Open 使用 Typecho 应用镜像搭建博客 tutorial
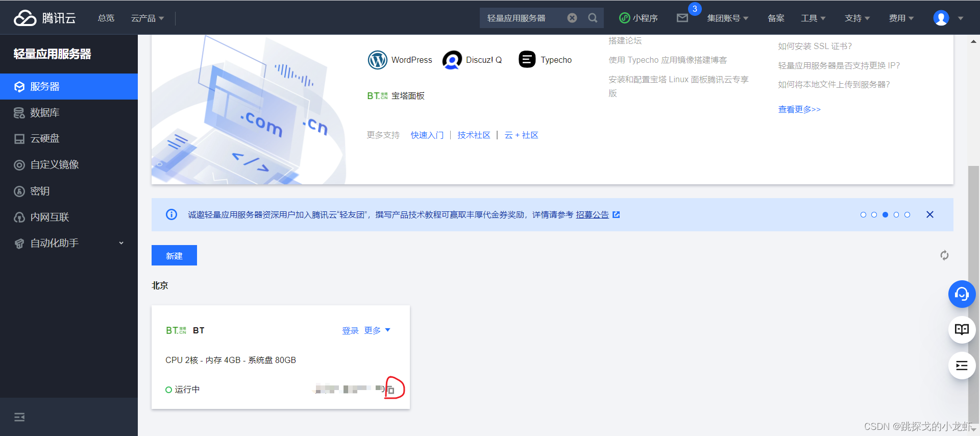This screenshot has width=980, height=436. [x=668, y=60]
